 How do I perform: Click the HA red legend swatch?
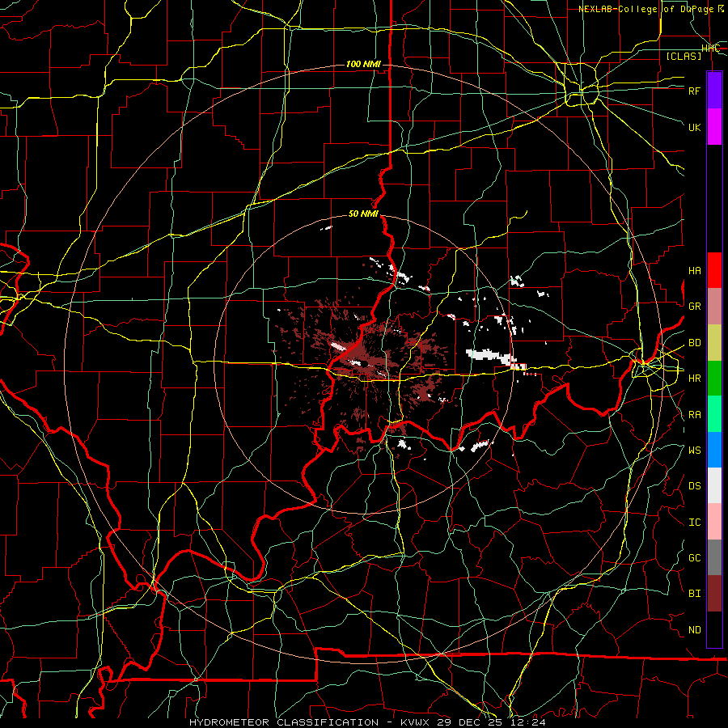714,270
